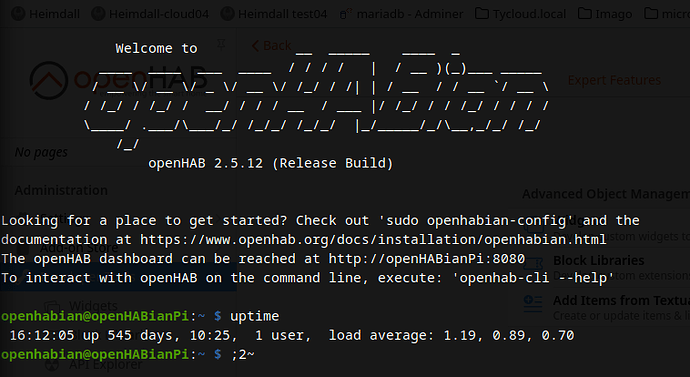Click the openhab.org docs URL in terminal
The height and width of the screenshot is (377, 690).
point(373,240)
